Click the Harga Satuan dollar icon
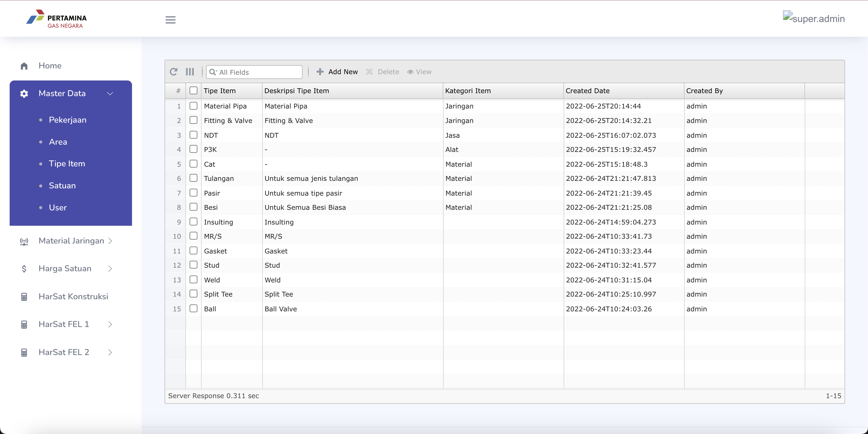The image size is (868, 434). tap(24, 269)
